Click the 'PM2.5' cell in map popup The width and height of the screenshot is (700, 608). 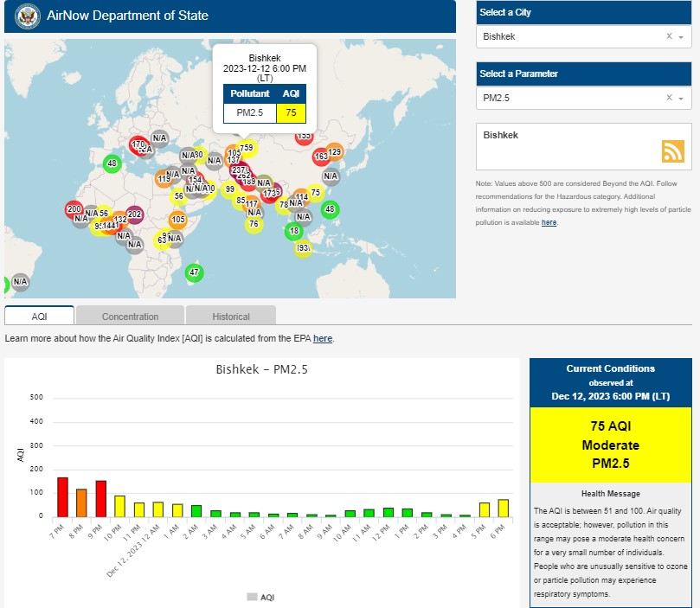tap(249, 112)
